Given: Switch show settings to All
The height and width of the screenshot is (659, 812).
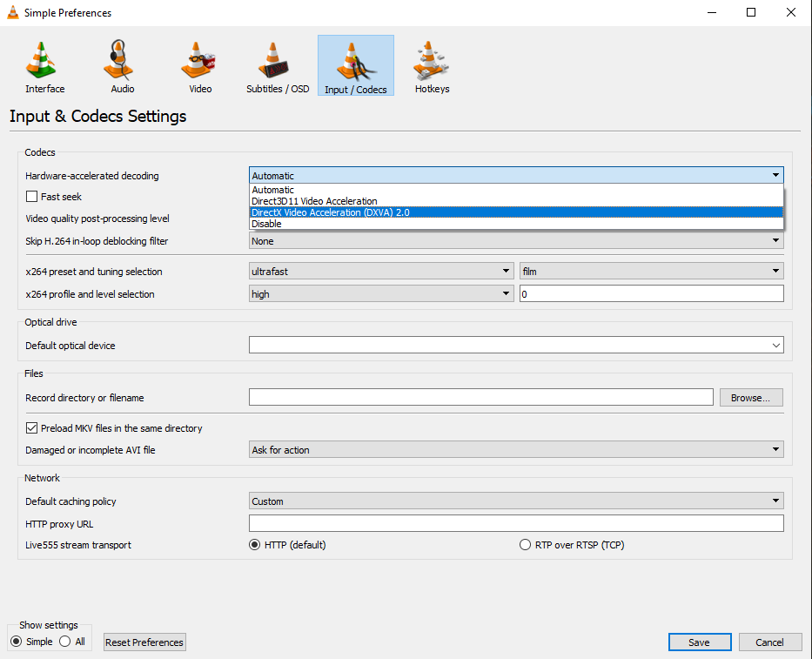Looking at the screenshot, I should pos(64,642).
